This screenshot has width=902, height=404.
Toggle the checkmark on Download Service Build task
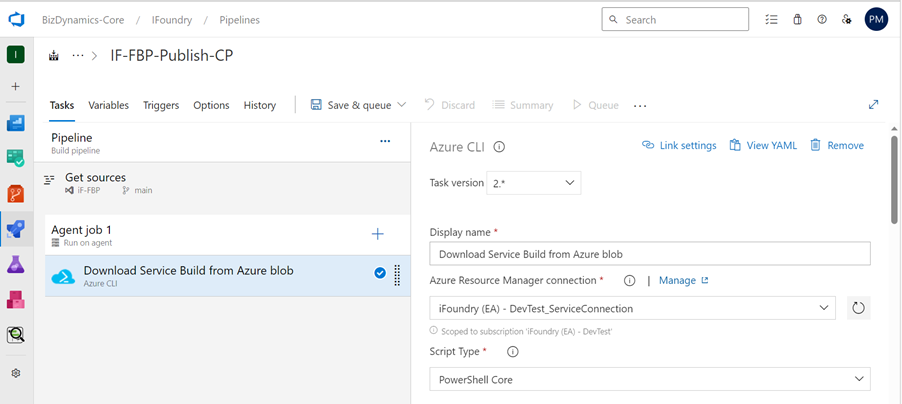[x=380, y=273]
